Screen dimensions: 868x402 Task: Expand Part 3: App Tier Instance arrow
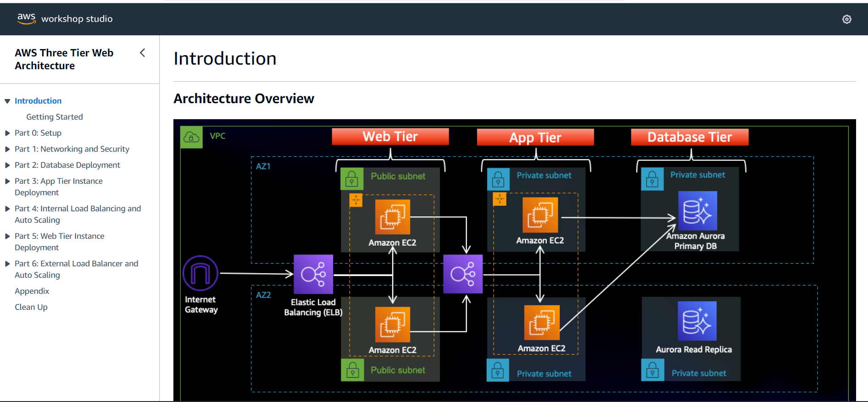[x=7, y=181]
